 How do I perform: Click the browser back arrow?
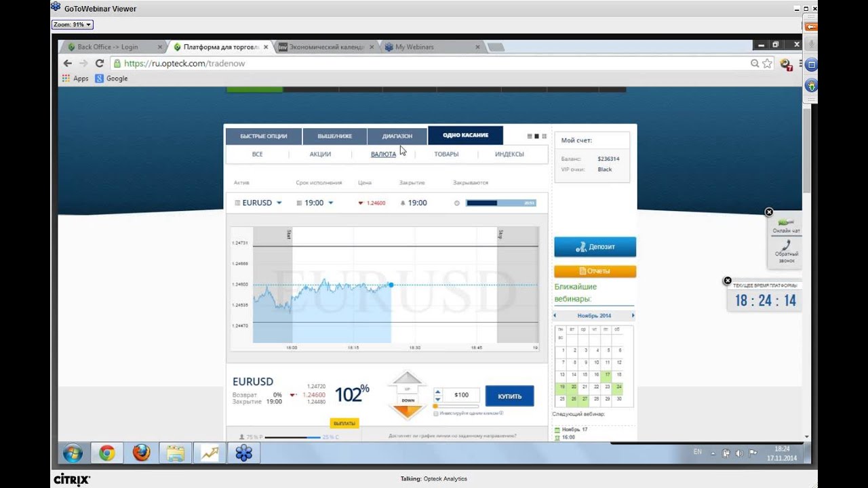(67, 63)
